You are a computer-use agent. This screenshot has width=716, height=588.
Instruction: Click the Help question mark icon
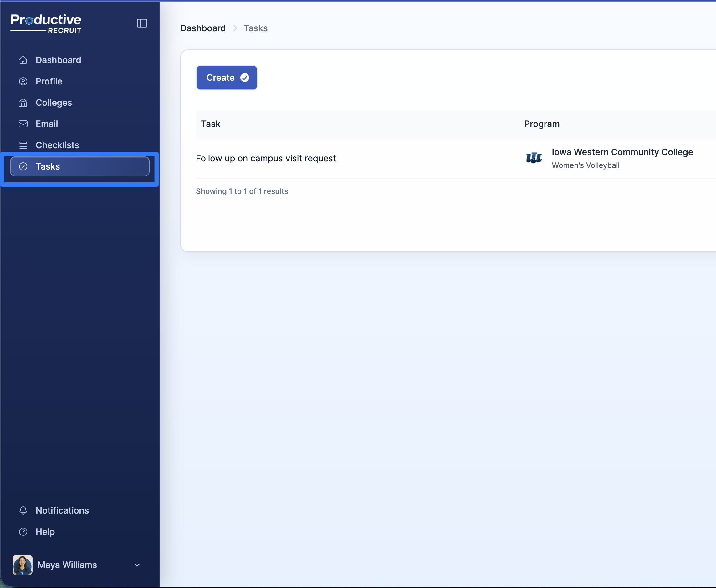coord(23,532)
